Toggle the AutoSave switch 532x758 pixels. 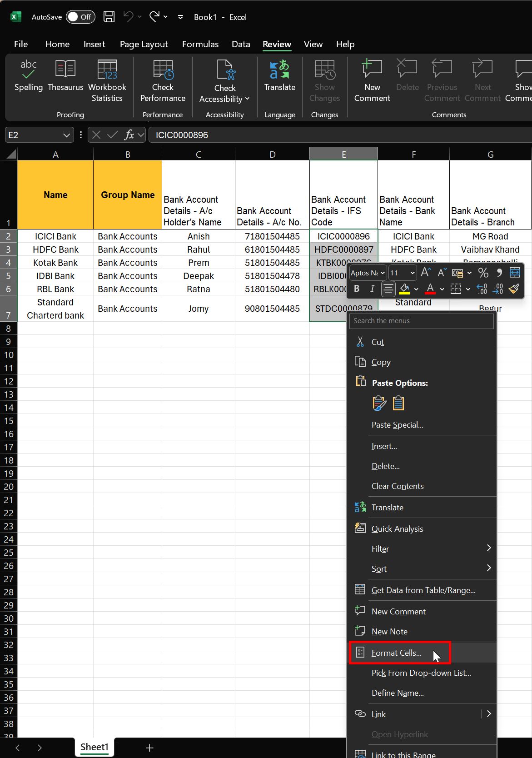point(80,17)
